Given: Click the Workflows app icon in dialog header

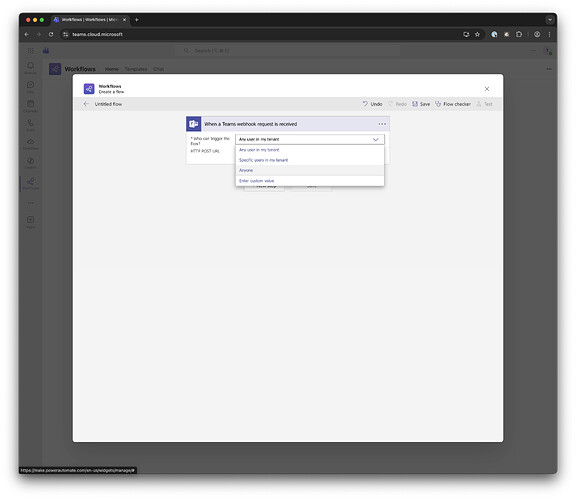Looking at the screenshot, I should [x=89, y=89].
